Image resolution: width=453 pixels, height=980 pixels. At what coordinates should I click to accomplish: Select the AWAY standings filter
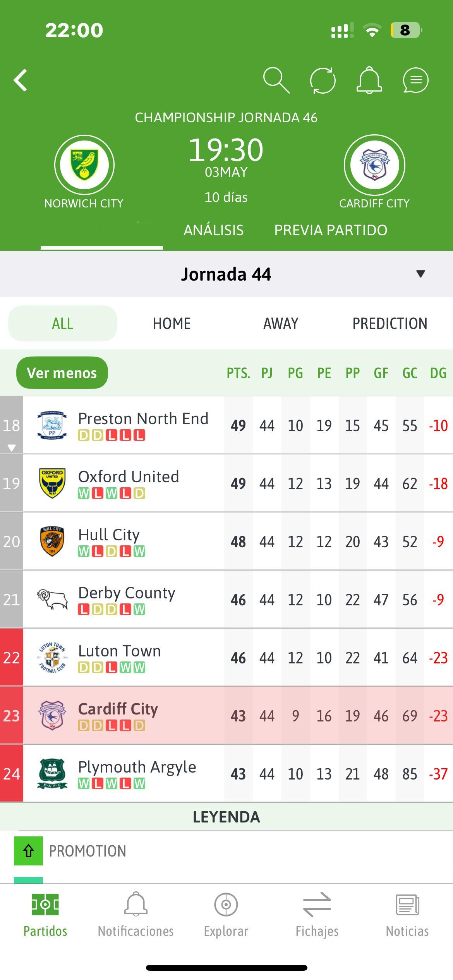coord(281,324)
